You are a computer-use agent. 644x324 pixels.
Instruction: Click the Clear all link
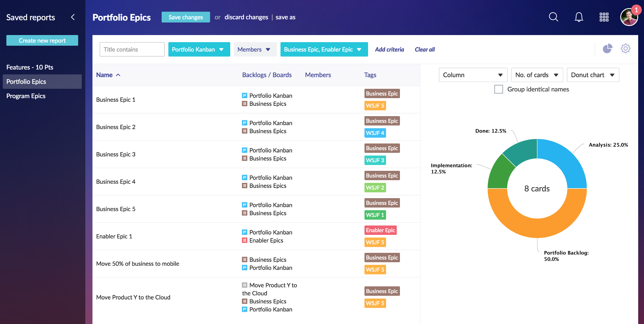pos(424,49)
